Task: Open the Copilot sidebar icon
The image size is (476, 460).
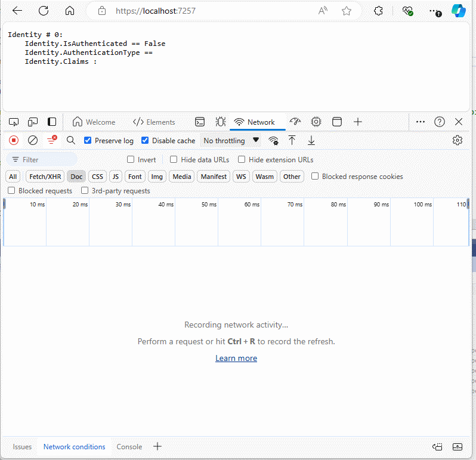Action: pos(458,11)
